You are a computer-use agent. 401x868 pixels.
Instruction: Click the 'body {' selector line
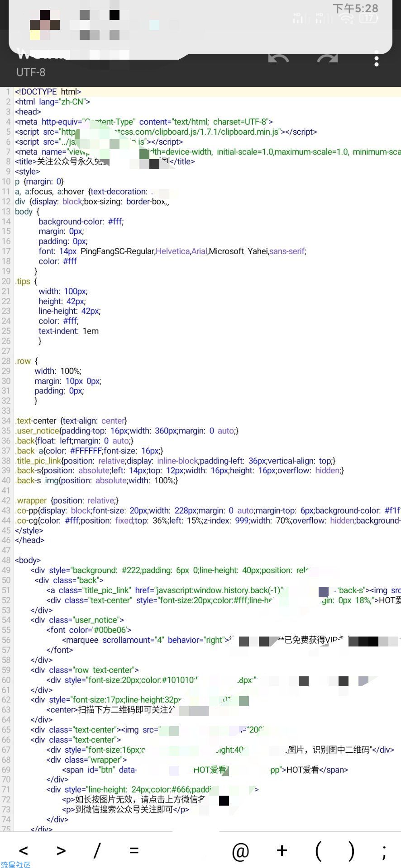tap(27, 211)
